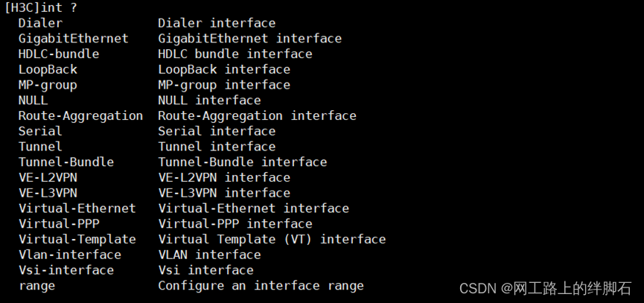Image resolution: width=644 pixels, height=303 pixels.
Task: Click the Virtual-Ethernet keyword
Action: tap(77, 208)
